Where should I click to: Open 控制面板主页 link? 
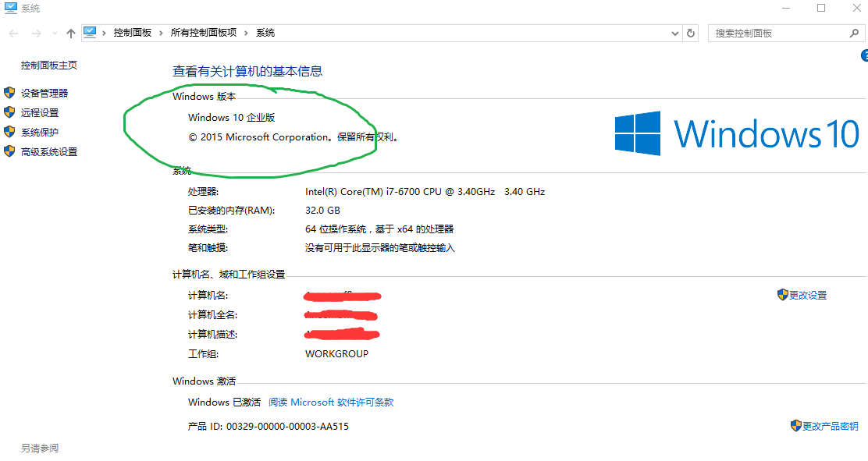point(48,66)
